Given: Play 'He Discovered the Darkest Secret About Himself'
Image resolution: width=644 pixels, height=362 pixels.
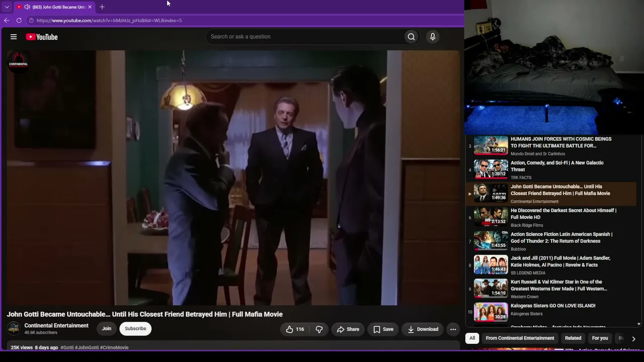Looking at the screenshot, I should 563,214.
